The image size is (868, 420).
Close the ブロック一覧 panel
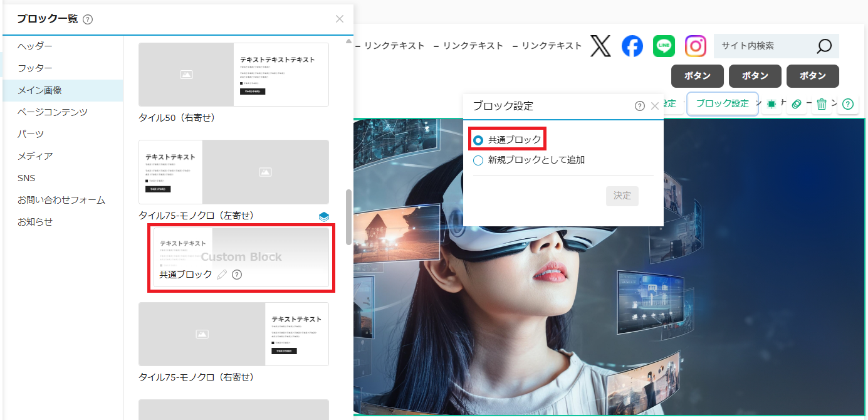[x=340, y=19]
